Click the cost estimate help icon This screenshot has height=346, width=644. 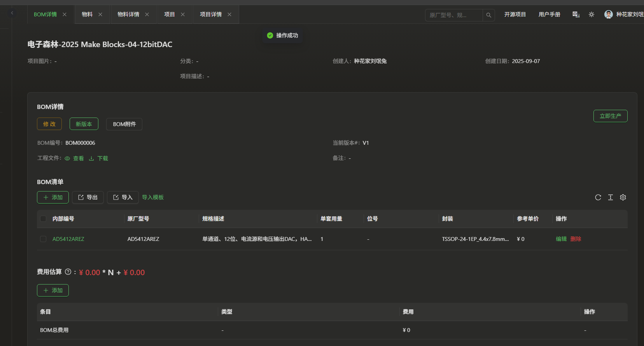point(68,272)
